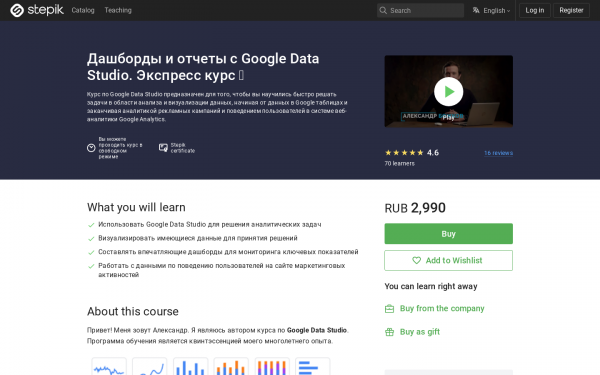Viewport: 600px width, 375px height.
Task: Open the Teaching menu item
Action: click(x=118, y=10)
